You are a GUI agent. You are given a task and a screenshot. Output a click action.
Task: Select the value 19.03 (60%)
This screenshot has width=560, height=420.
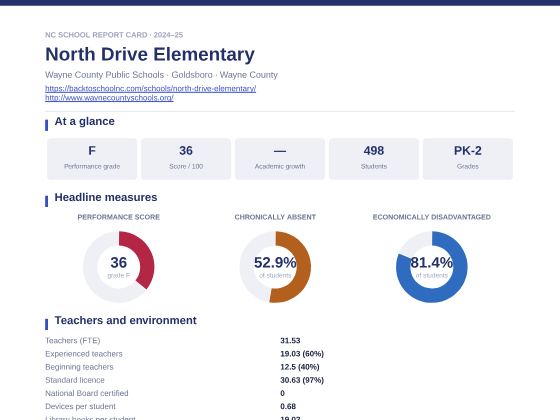302,354
